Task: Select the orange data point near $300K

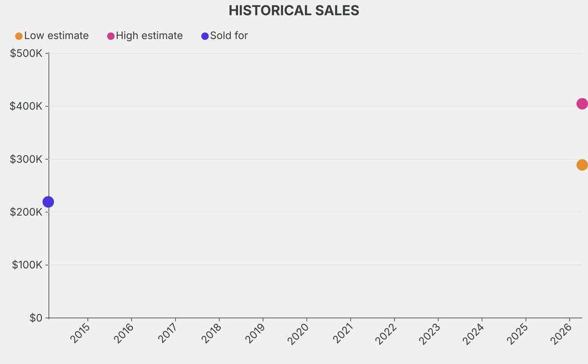Action: tap(582, 165)
